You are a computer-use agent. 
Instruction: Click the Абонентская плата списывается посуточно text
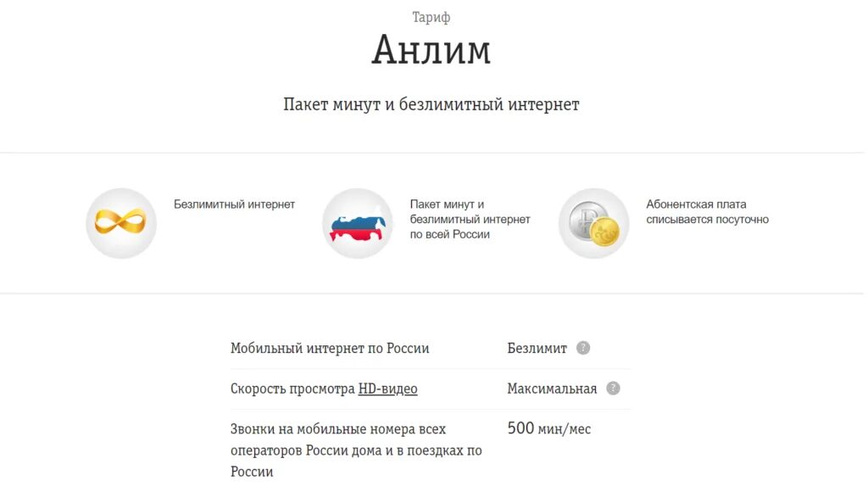708,212
